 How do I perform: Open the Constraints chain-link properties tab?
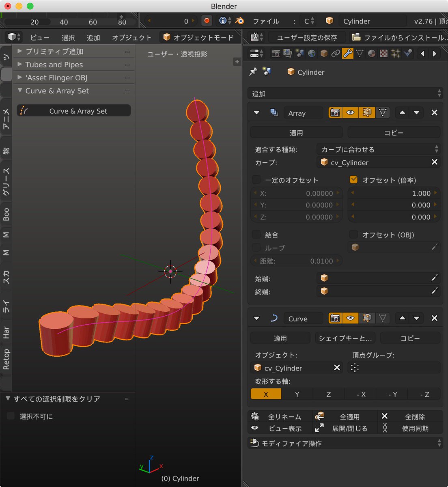pos(336,53)
